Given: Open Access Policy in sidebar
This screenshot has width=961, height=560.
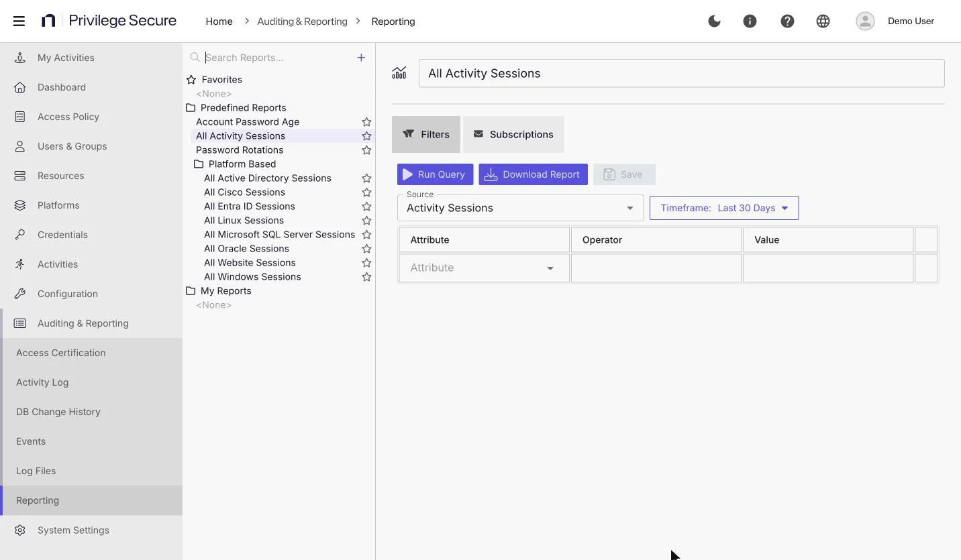Looking at the screenshot, I should pos(91,117).
